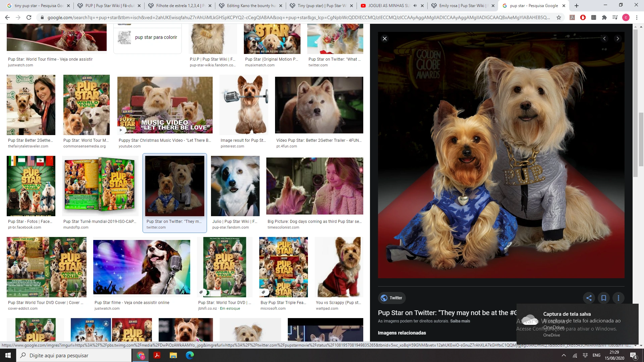Reload the Google search page
The width and height of the screenshot is (644, 362).
(29, 17)
